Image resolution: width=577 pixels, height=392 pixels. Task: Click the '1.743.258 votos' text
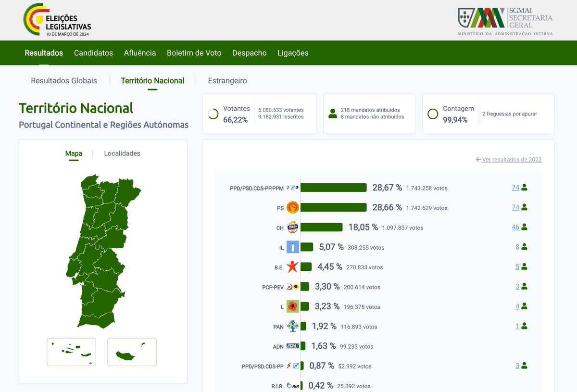426,188
